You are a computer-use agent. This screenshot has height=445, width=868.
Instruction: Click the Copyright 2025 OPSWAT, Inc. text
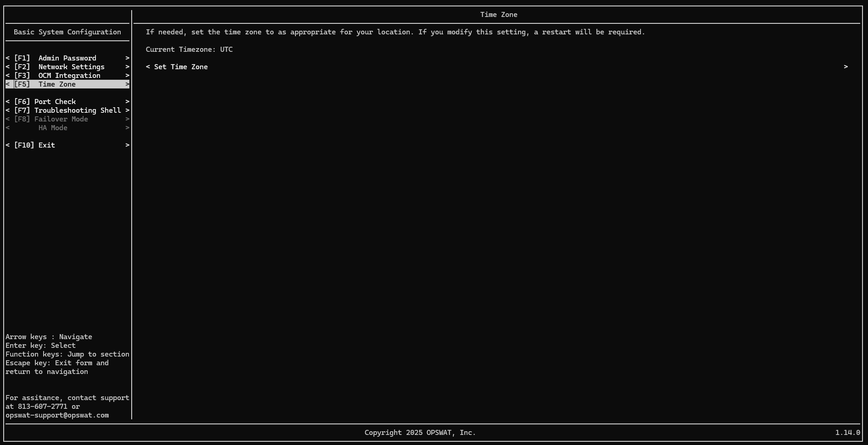coord(420,433)
